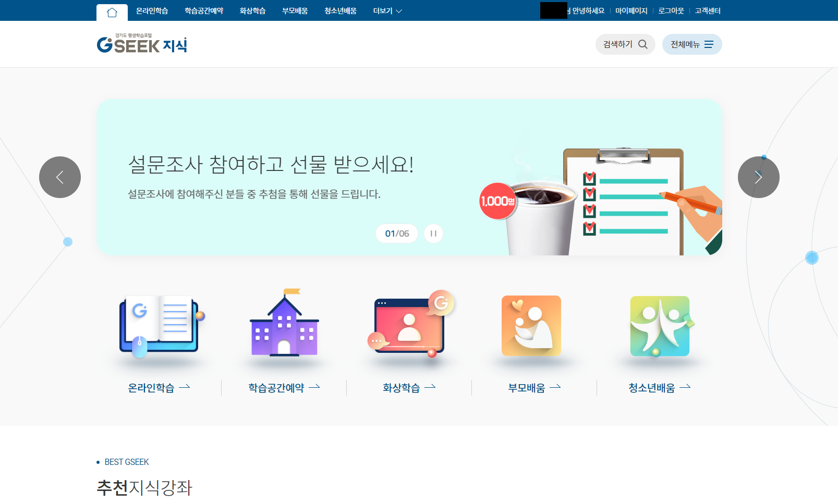Open the 전체메뉴 full menu
Screen dimensions: 838x504
click(x=692, y=44)
